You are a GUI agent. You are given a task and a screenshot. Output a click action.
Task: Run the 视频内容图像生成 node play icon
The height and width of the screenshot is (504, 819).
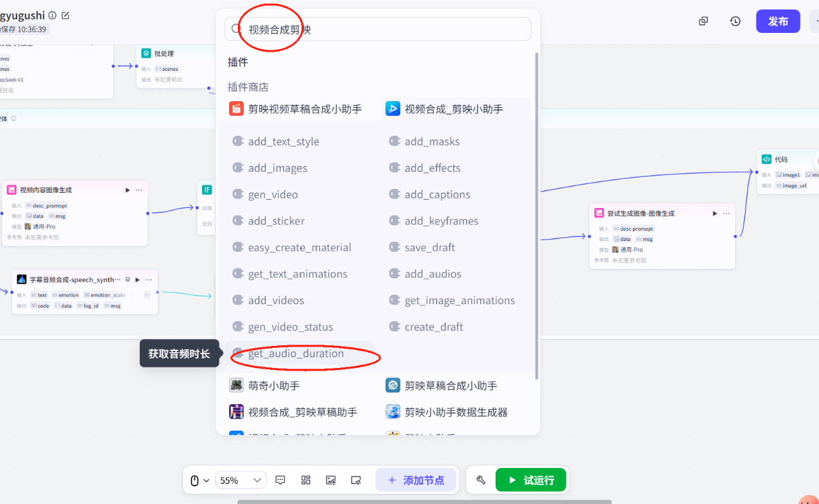[128, 190]
